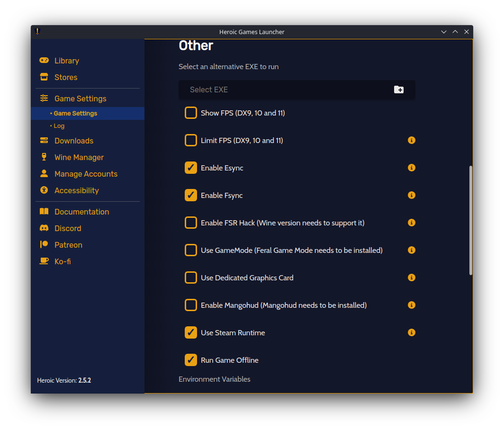Click the Discord logo icon
Viewport: 504px width, 430px height.
pos(44,228)
